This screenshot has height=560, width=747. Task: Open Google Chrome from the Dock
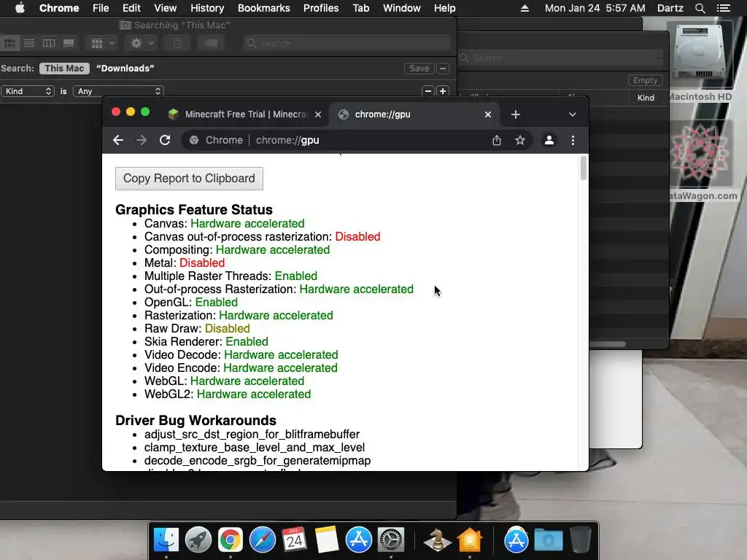[230, 540]
